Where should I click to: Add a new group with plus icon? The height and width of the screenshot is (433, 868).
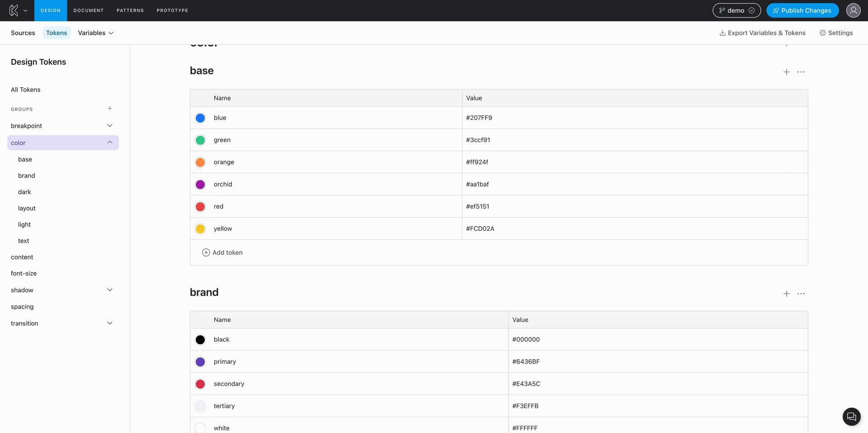[110, 109]
